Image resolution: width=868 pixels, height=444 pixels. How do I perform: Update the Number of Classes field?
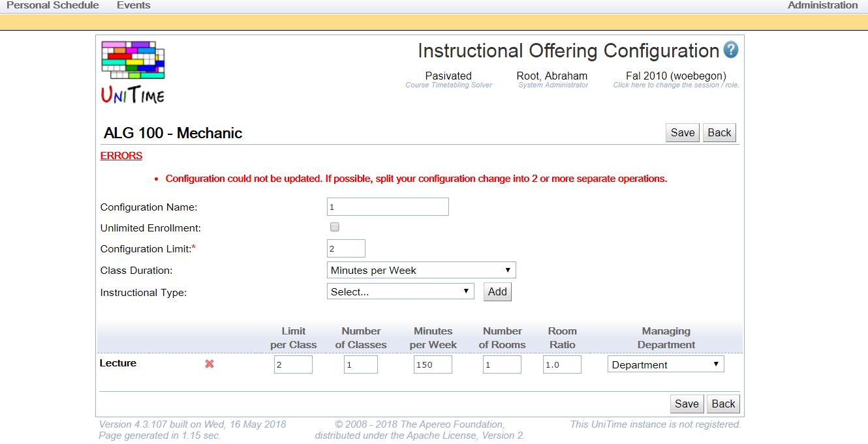pos(360,364)
